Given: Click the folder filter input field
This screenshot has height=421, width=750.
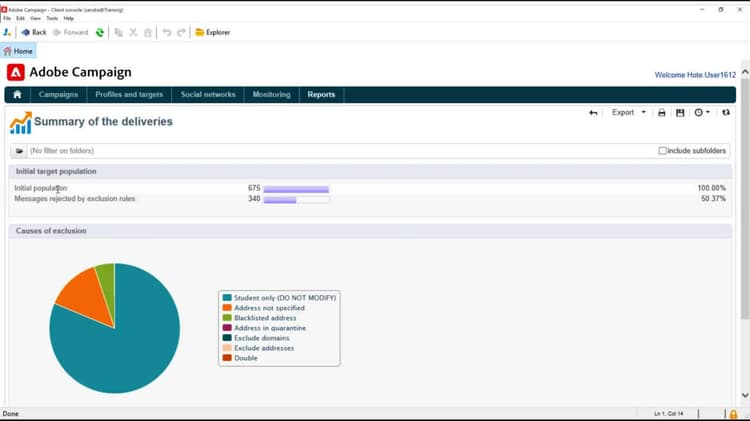Looking at the screenshot, I should coord(342,151).
